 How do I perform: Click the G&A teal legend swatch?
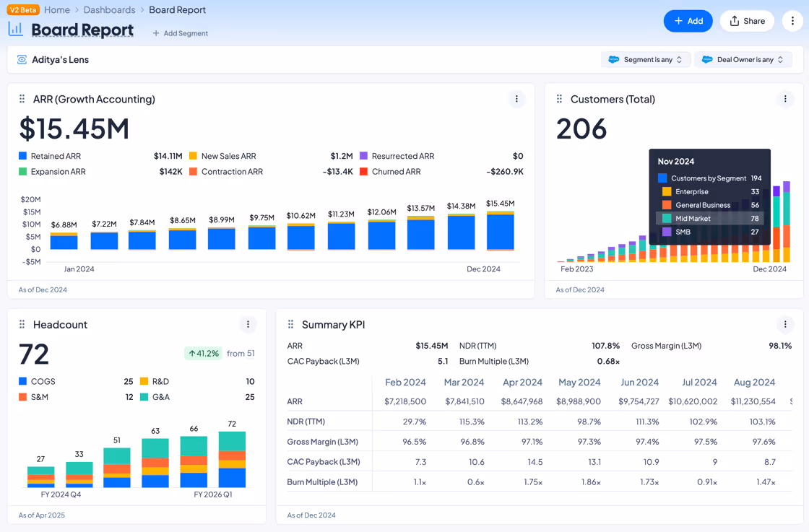coord(144,397)
